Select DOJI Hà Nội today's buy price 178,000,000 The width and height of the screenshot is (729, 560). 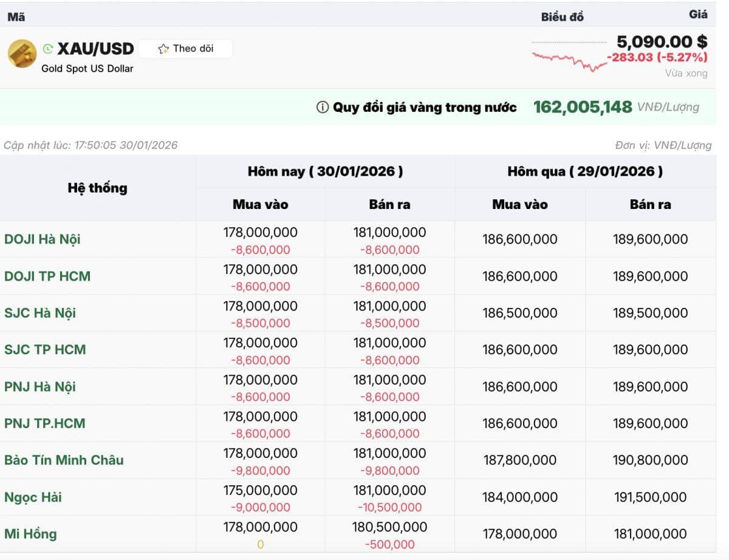coord(261,233)
